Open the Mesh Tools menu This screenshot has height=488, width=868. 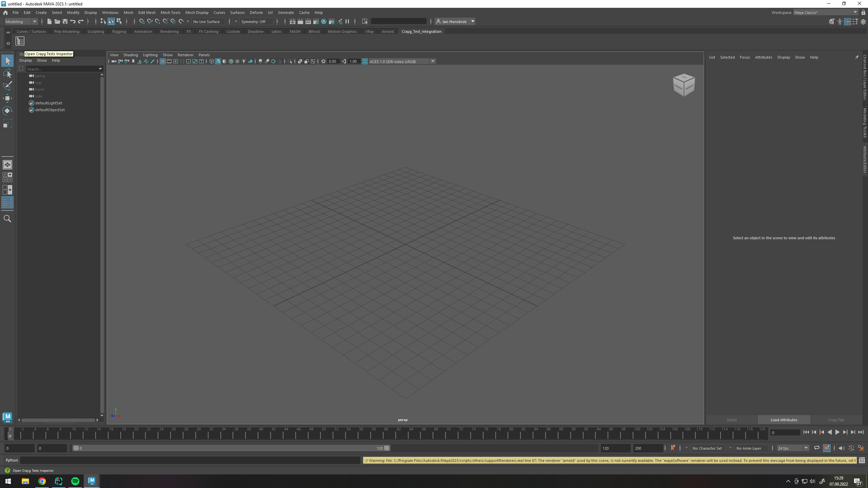click(x=170, y=13)
